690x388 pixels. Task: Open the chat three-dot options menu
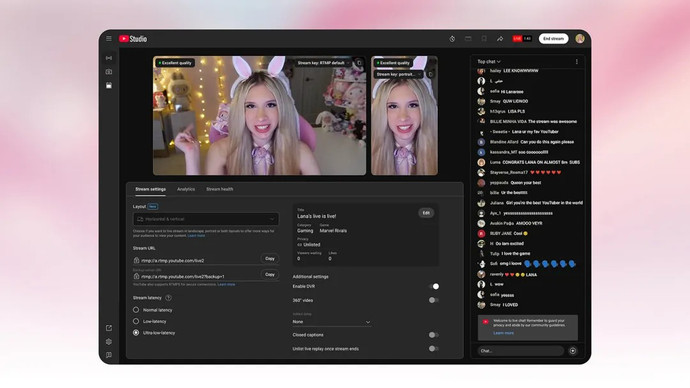pos(576,62)
